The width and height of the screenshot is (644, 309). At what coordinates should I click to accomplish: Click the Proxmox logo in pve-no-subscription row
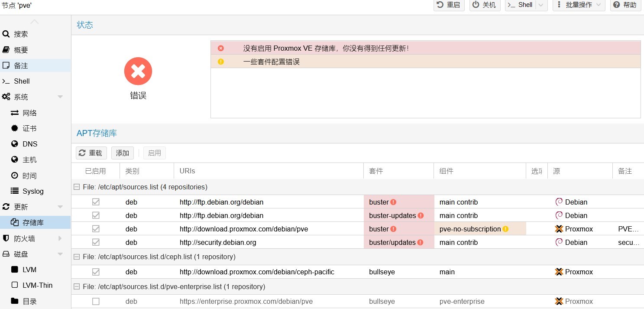click(559, 229)
